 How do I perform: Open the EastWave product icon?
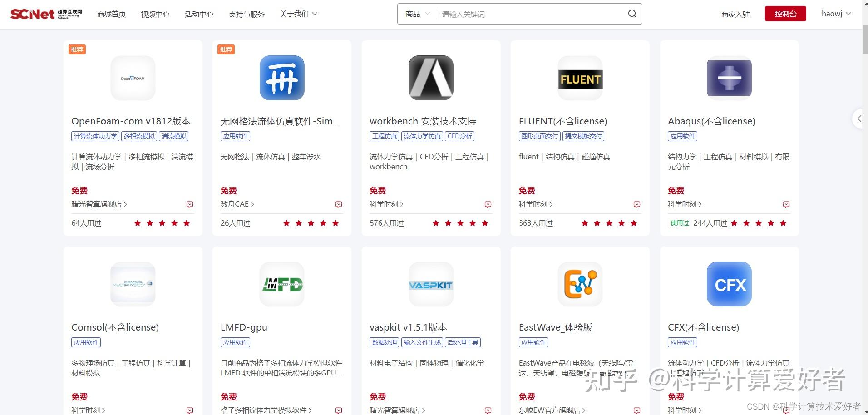580,284
